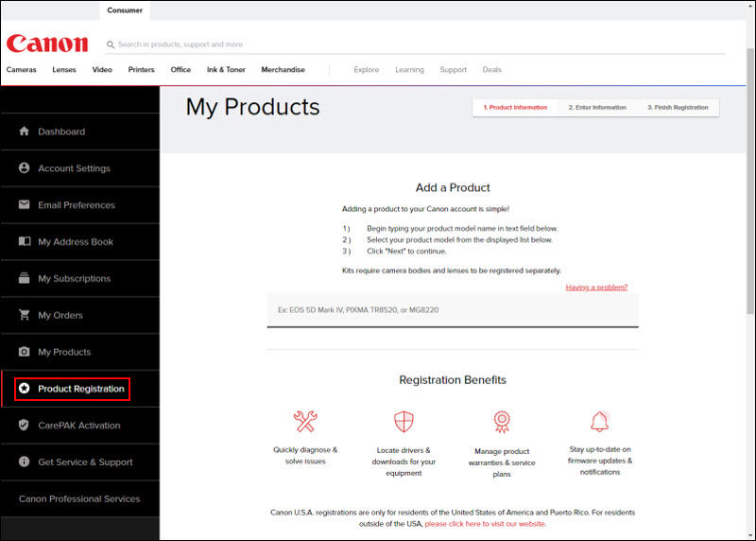Switch to the Consumer tab

point(125,10)
